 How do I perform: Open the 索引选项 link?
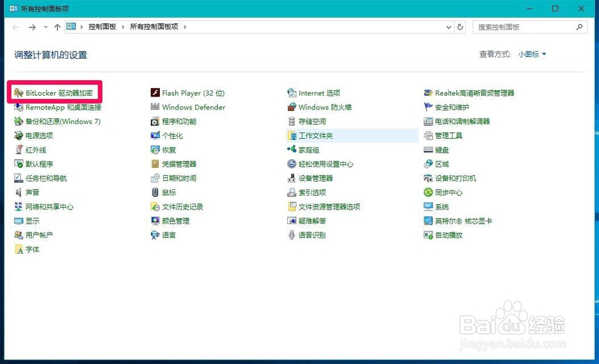[x=312, y=193]
